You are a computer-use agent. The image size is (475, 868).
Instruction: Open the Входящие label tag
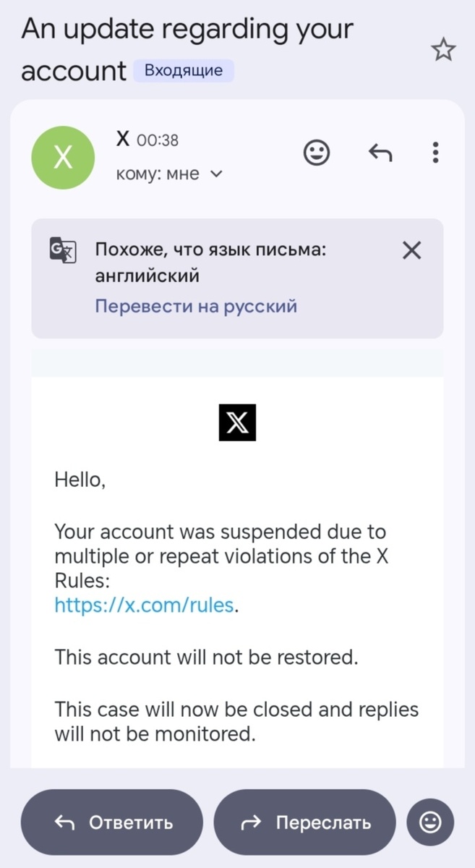(184, 70)
